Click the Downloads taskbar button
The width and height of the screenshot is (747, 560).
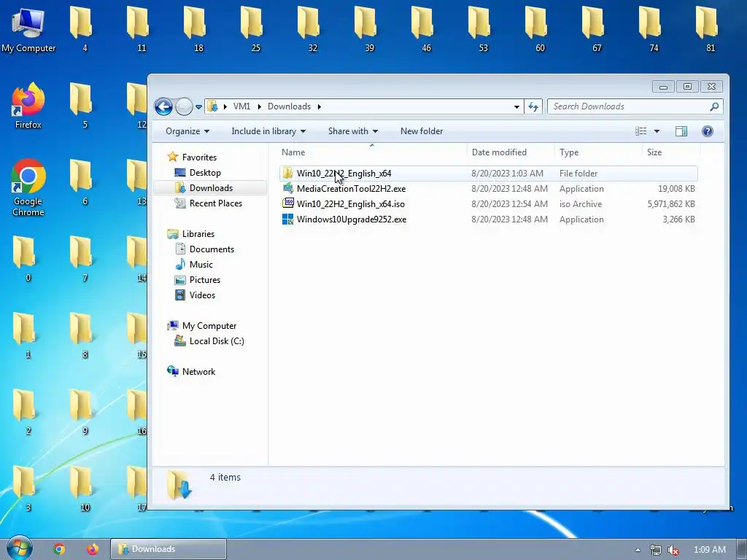point(169,549)
